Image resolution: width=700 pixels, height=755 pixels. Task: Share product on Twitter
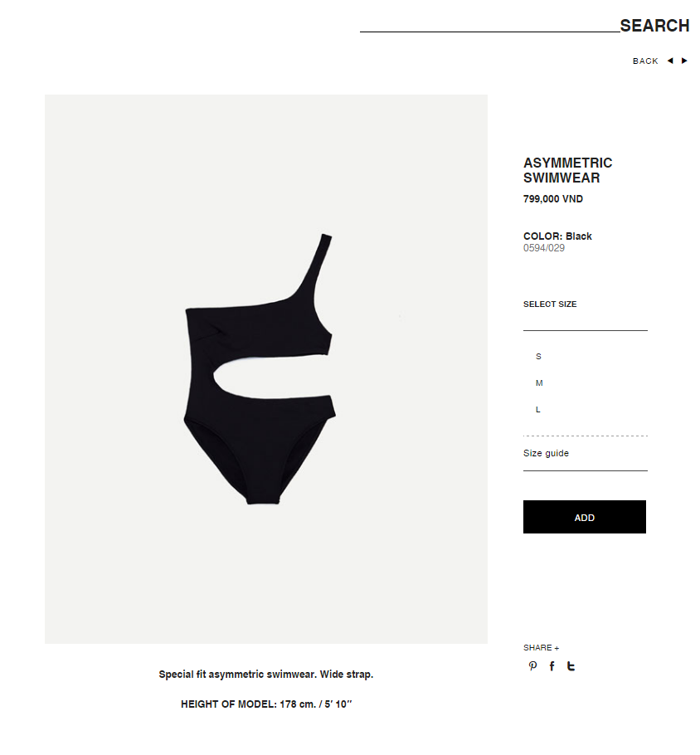tap(571, 666)
